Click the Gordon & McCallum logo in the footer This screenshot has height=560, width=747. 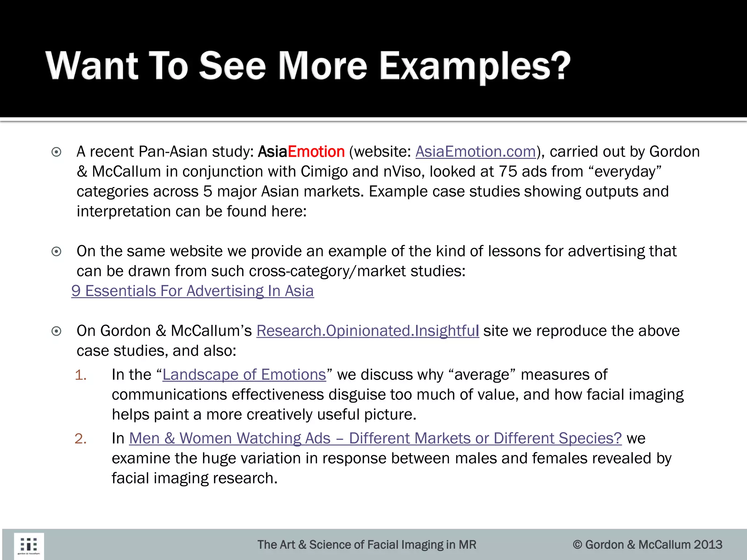(x=29, y=546)
